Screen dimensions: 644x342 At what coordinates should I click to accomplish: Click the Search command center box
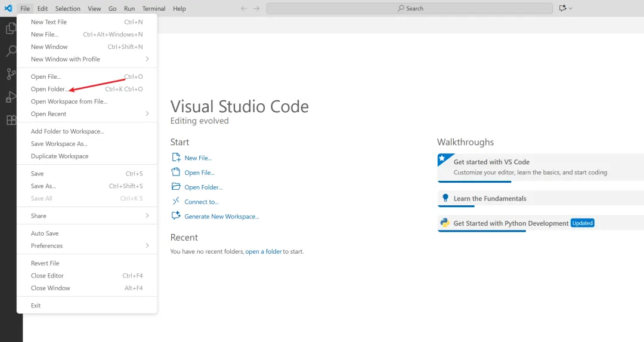(410, 8)
